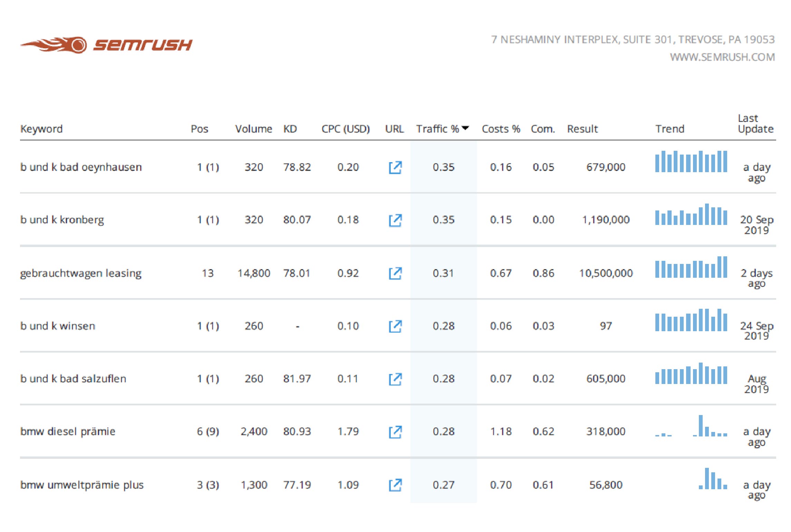
Task: Open the URL for 'b und k winsen'
Action: (395, 326)
